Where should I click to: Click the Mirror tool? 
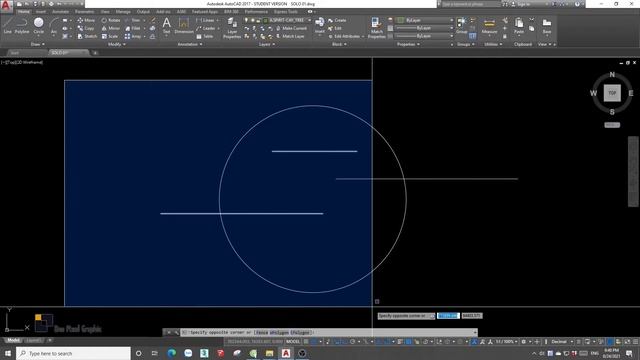111,28
